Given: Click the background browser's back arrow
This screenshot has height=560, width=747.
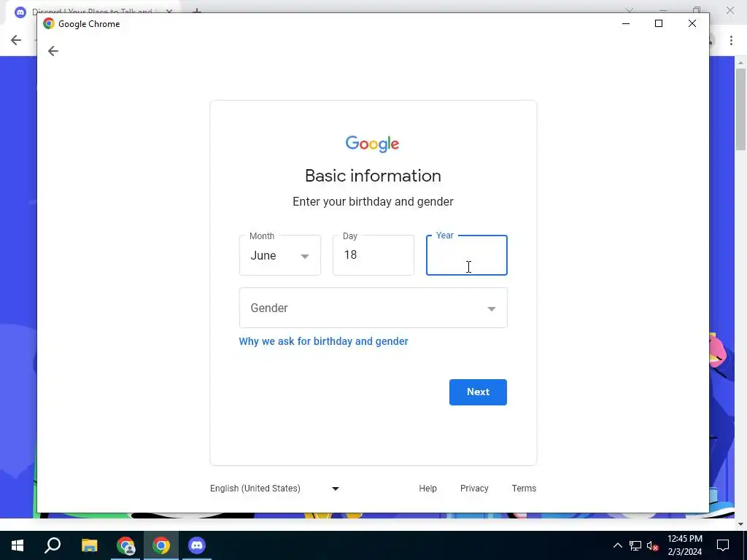Looking at the screenshot, I should (x=16, y=40).
